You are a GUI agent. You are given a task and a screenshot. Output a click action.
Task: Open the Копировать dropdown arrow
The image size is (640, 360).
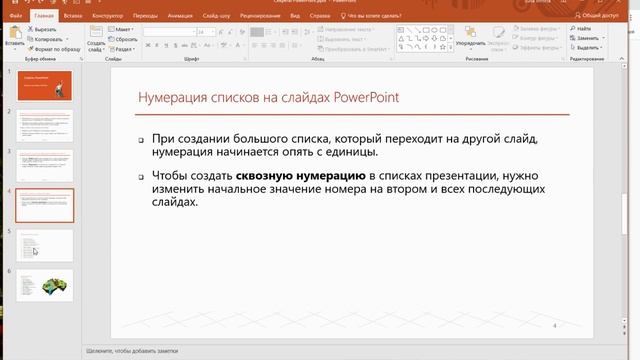(67, 40)
